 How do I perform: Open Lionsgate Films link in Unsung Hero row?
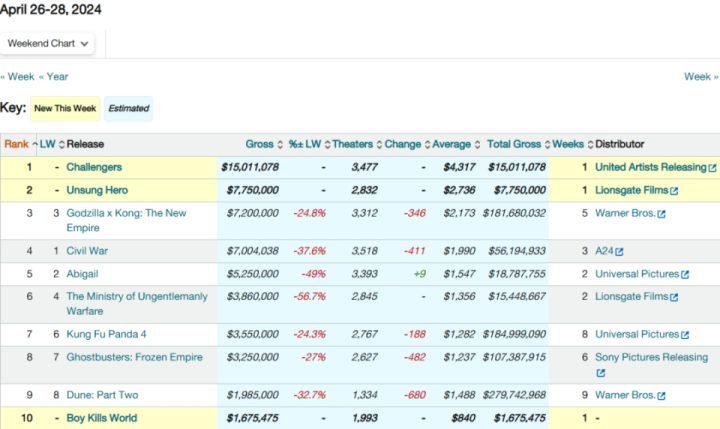[x=631, y=190]
